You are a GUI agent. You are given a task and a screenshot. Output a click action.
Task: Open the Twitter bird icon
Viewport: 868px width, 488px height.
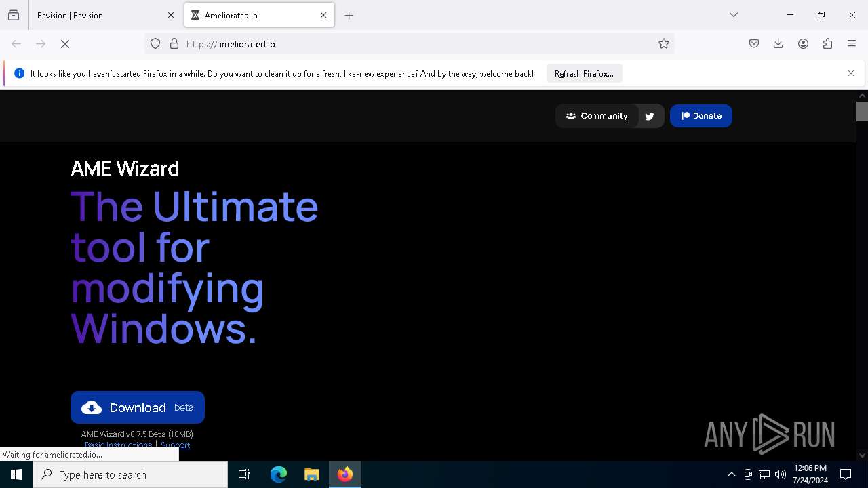coord(650,116)
